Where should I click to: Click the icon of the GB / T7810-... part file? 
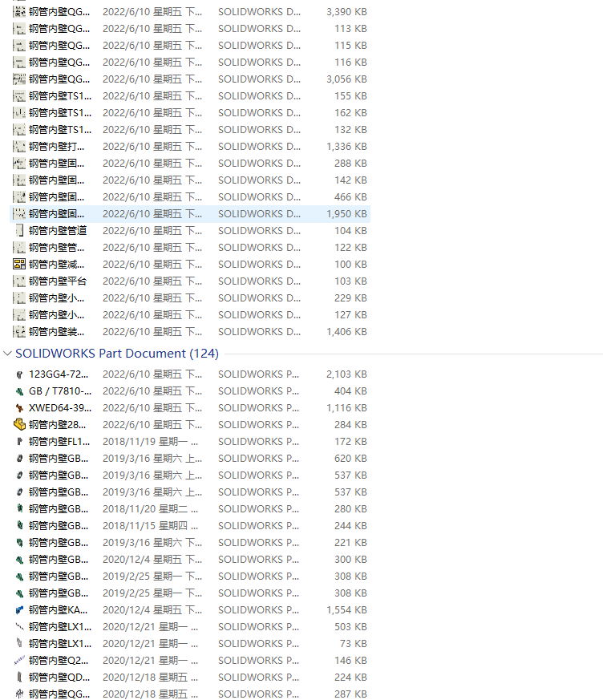[x=19, y=391]
